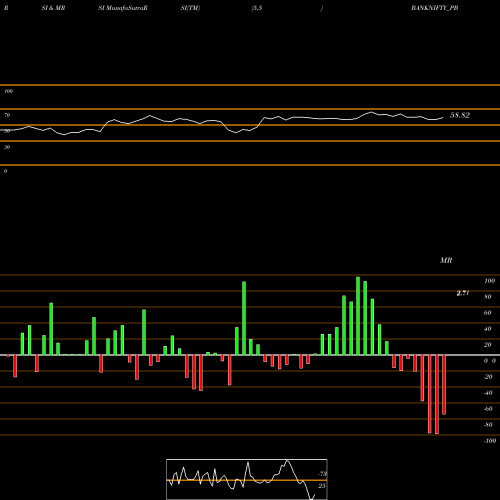
Task: Click the RSI axis label 0 on left
Action: point(5,171)
